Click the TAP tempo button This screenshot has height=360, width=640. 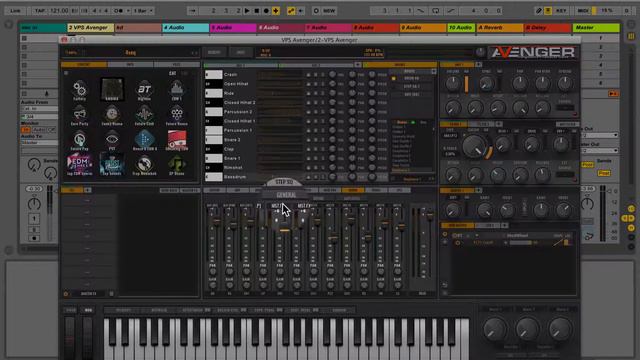pos(40,11)
